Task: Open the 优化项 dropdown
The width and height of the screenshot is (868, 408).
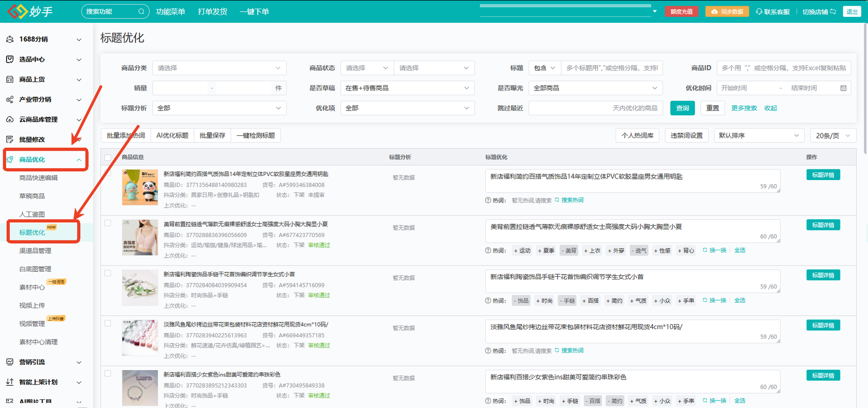Action: [407, 108]
